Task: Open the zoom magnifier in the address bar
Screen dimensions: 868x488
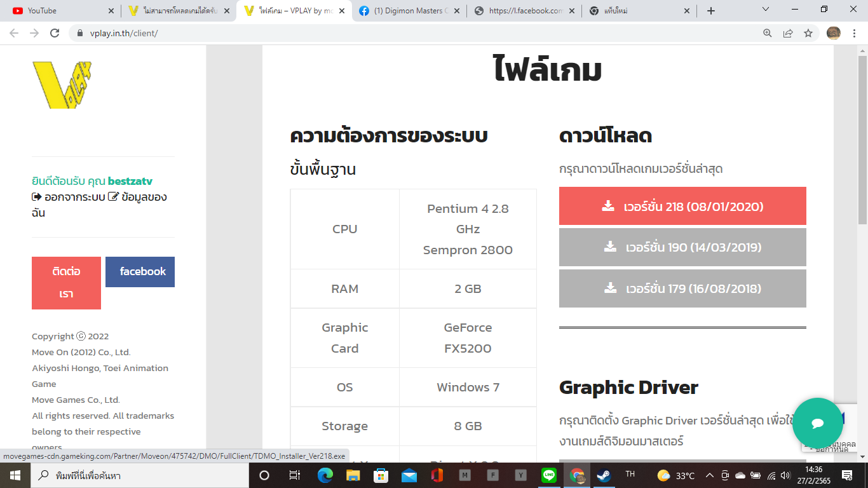Action: click(x=768, y=33)
